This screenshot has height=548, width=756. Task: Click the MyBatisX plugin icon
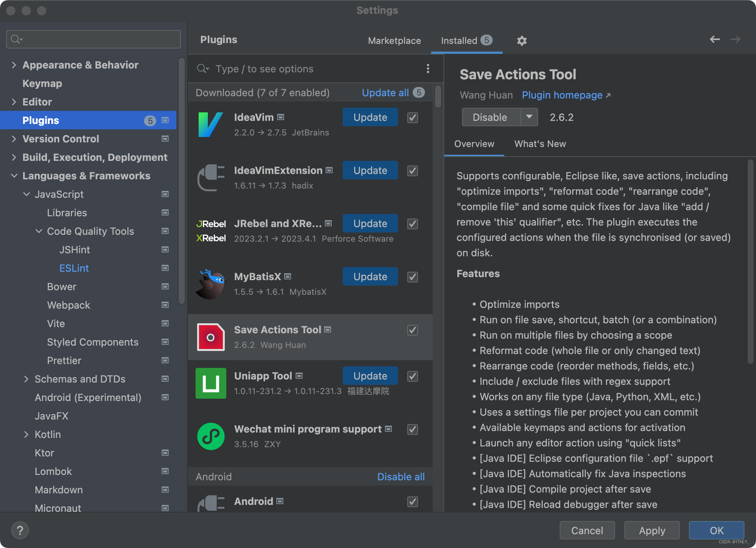click(210, 283)
